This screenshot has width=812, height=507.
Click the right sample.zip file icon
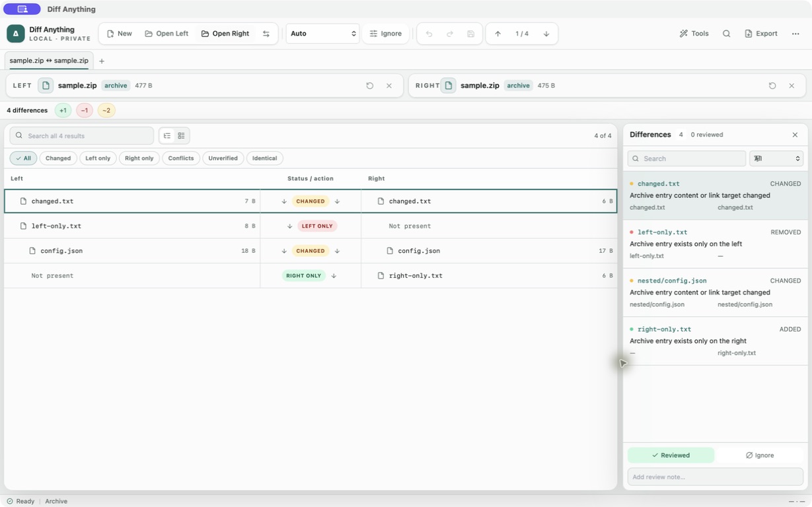coord(448,86)
